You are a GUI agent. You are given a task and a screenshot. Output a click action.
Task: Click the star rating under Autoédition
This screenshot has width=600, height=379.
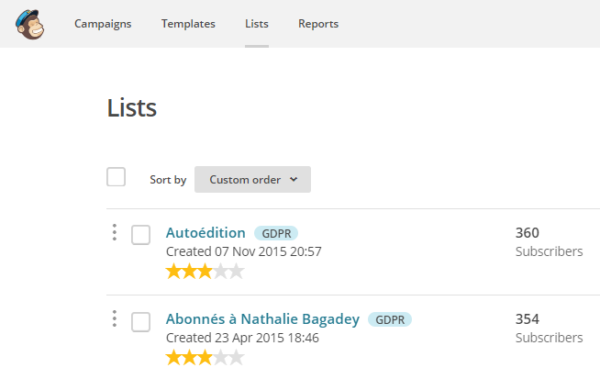point(205,271)
